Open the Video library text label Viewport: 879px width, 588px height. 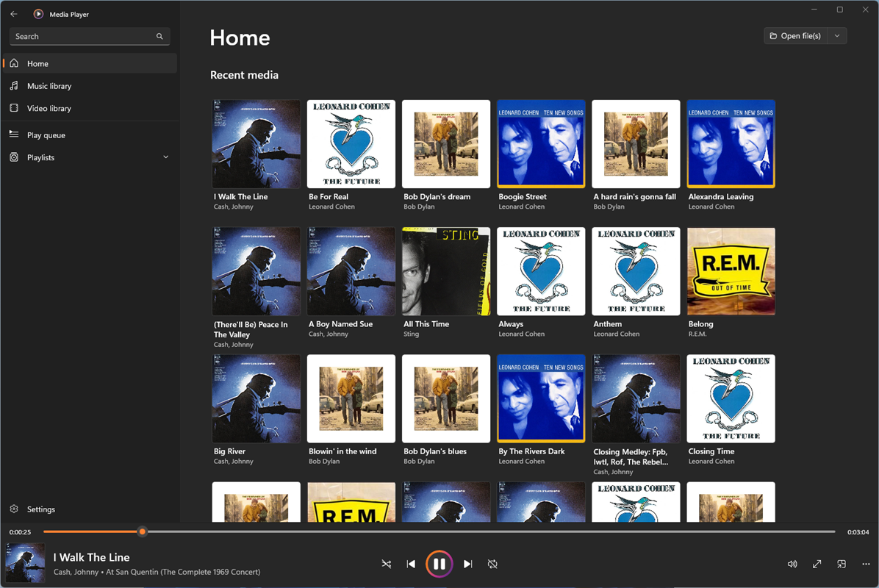click(x=49, y=108)
